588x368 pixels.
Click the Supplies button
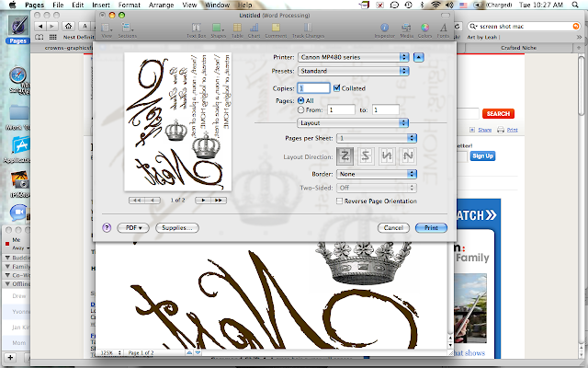click(x=177, y=227)
